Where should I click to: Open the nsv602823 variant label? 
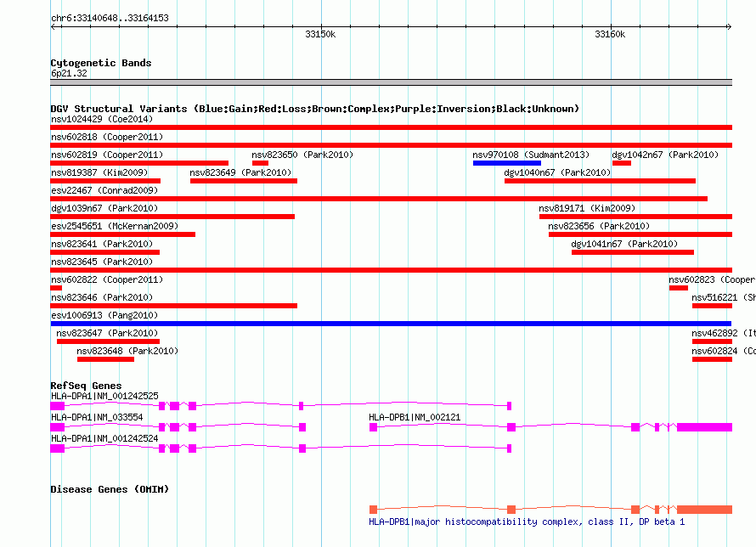[x=712, y=279]
